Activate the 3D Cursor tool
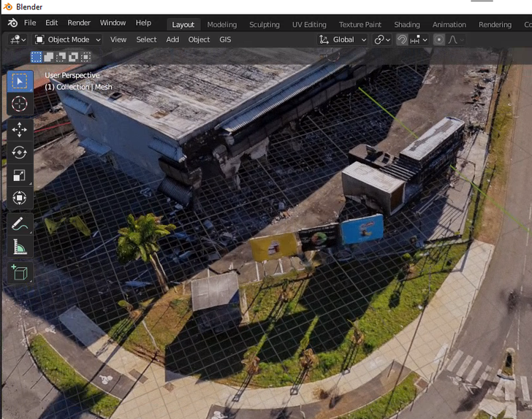The image size is (532, 419). click(x=20, y=104)
